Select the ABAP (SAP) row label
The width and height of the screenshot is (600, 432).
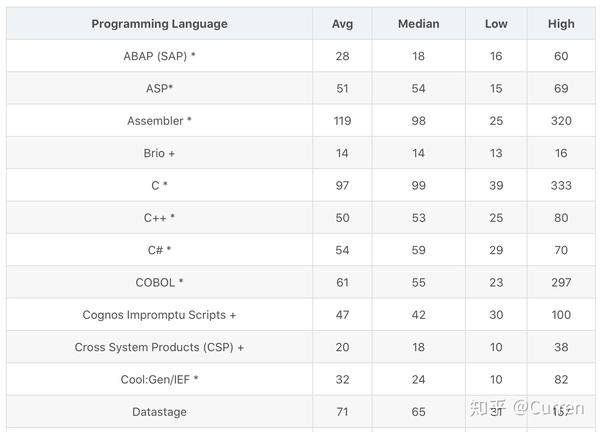(159, 56)
